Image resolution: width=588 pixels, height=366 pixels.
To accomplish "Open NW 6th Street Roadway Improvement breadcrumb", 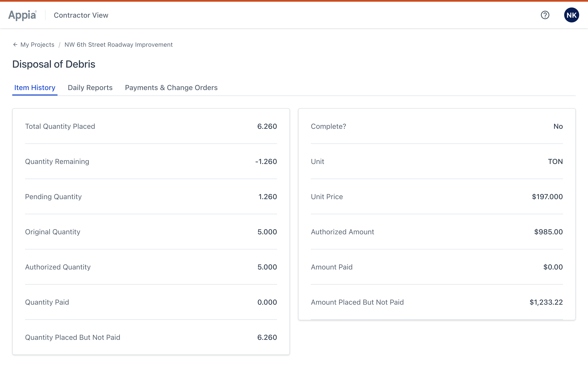I will [119, 45].
